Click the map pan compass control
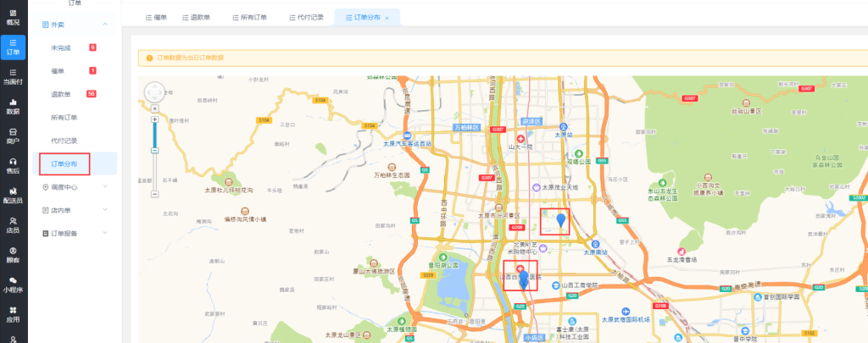Viewport: 868px width, 343px height. click(155, 92)
